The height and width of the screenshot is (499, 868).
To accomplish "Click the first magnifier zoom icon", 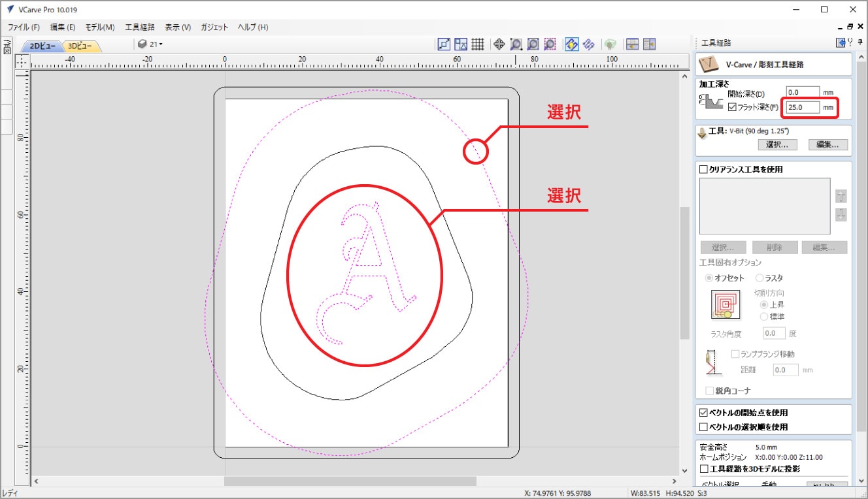I will tap(516, 44).
